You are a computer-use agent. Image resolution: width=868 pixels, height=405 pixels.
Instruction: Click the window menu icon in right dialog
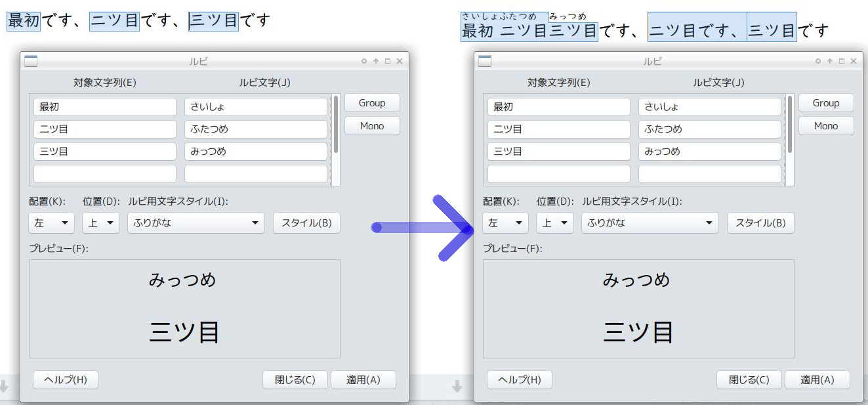coord(485,61)
